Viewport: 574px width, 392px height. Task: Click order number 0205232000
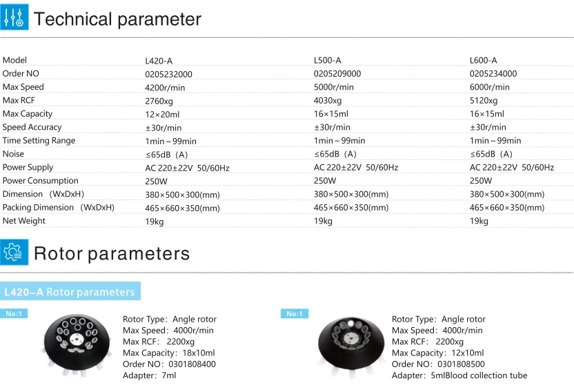[168, 75]
